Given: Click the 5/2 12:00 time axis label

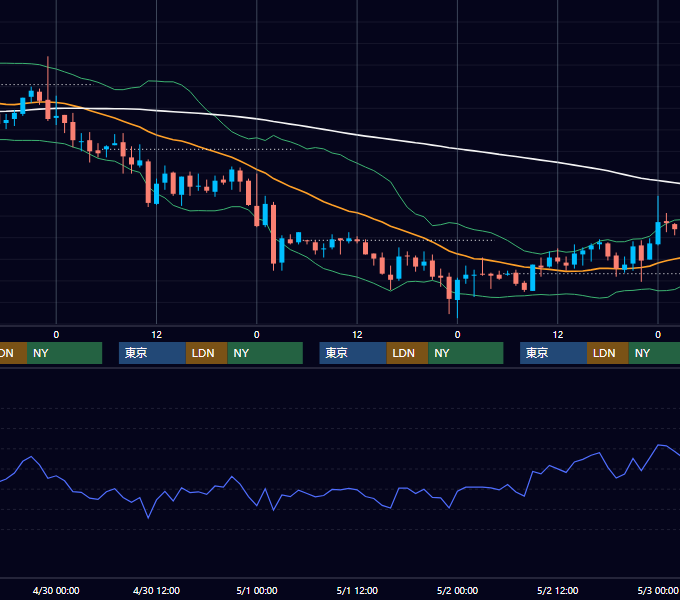Looking at the screenshot, I should click(557, 590).
